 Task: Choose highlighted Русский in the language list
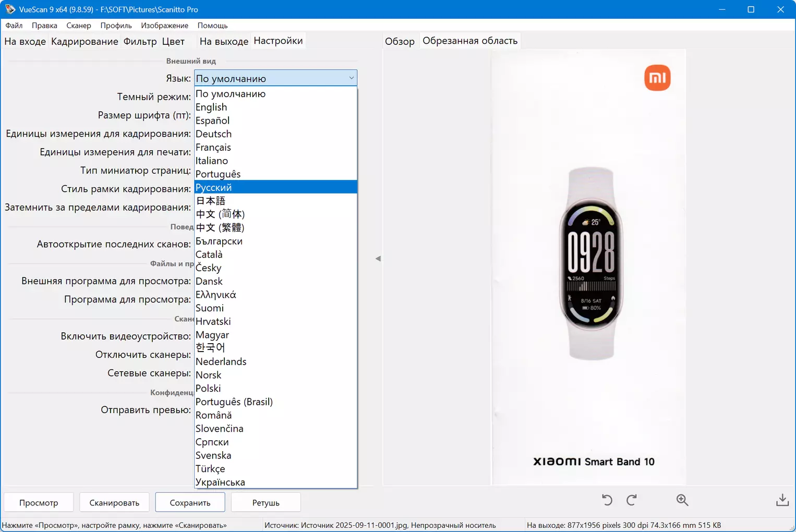(x=275, y=187)
